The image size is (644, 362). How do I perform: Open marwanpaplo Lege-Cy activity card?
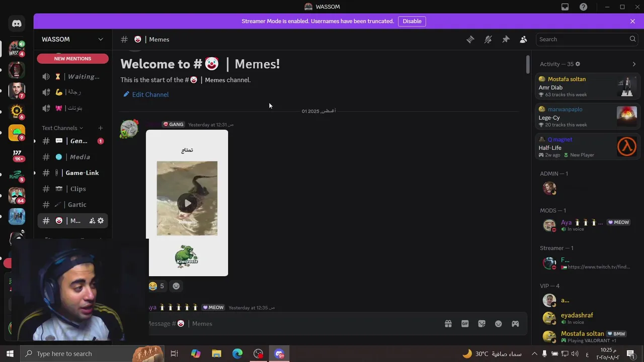[587, 117]
